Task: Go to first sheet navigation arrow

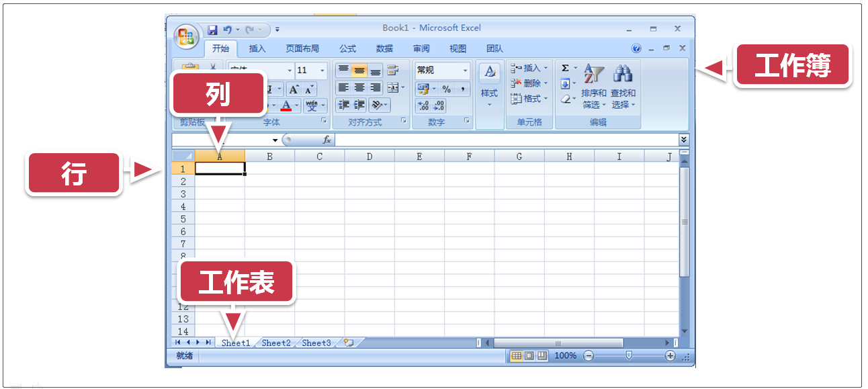Action: point(178,342)
